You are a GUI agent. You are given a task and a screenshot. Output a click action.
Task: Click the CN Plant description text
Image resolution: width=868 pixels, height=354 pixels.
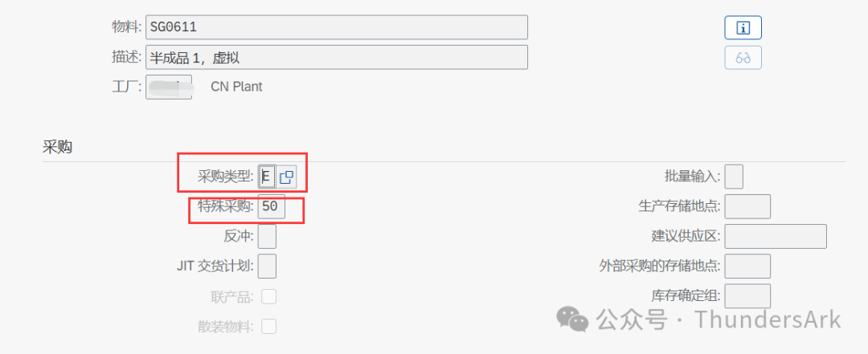[236, 87]
